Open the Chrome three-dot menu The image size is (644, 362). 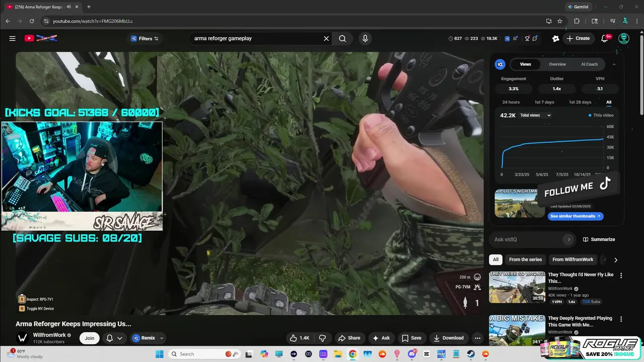[x=637, y=21]
